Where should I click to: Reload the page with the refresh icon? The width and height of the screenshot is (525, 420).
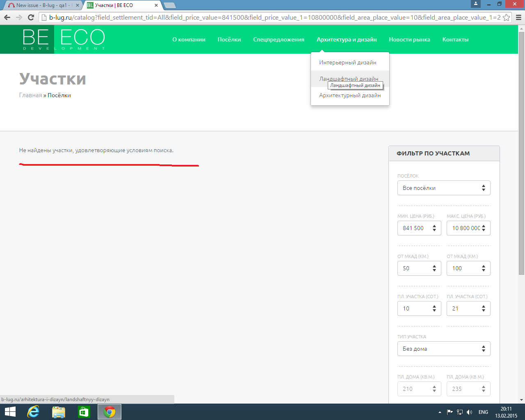(x=31, y=17)
